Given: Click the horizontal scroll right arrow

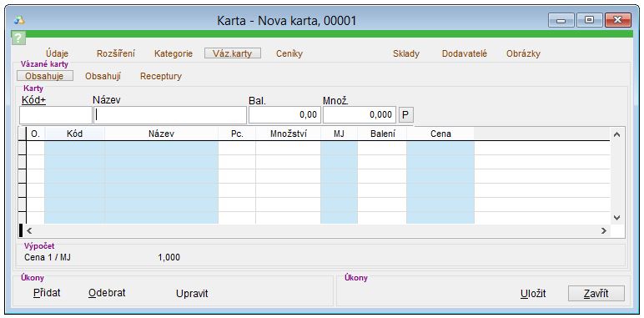Looking at the screenshot, I should [603, 230].
